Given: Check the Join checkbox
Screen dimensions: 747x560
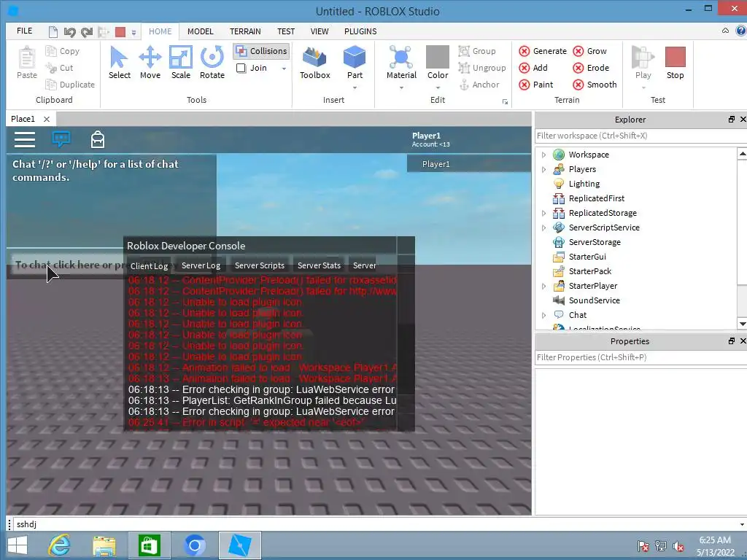Looking at the screenshot, I should [241, 68].
